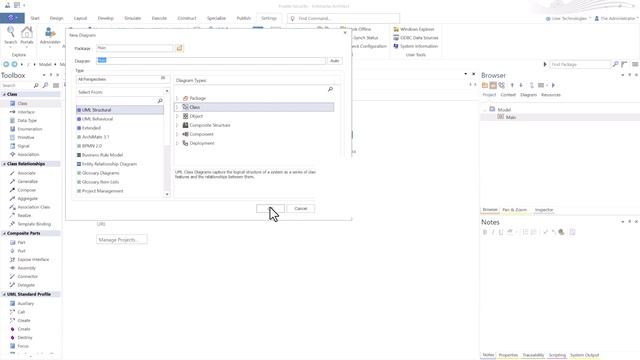Select BPMN 2.0 in the list
The image size is (640, 360).
pos(92,146)
